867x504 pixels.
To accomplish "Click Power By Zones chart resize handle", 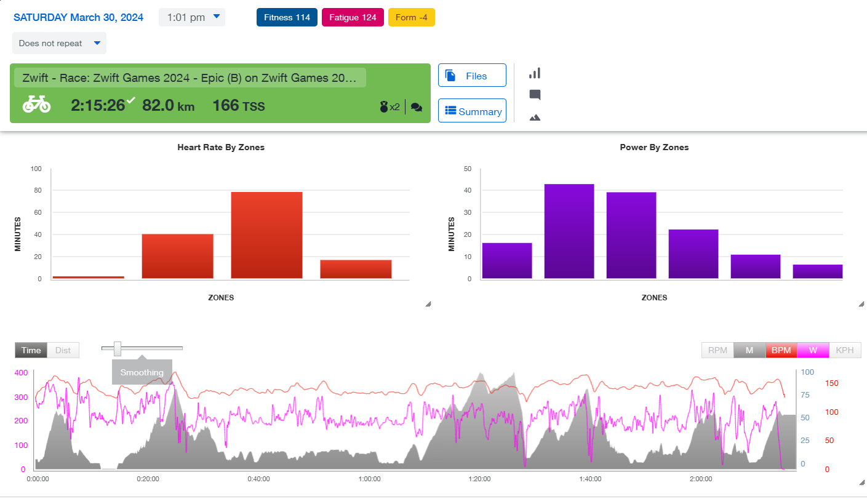I will coord(861,304).
